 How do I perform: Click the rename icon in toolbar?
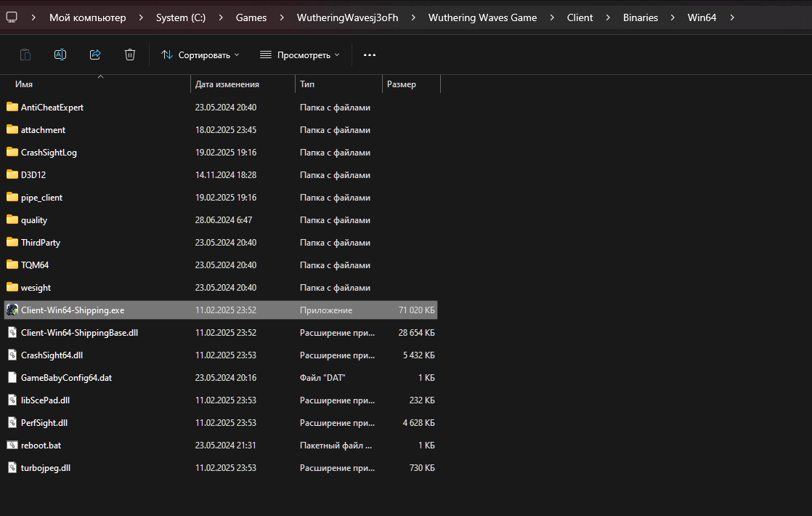[x=60, y=55]
